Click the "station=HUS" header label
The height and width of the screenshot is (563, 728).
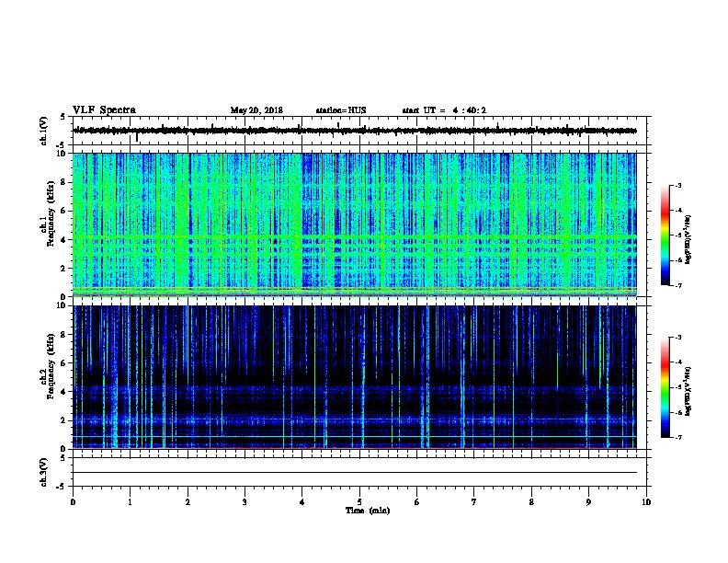[341, 110]
